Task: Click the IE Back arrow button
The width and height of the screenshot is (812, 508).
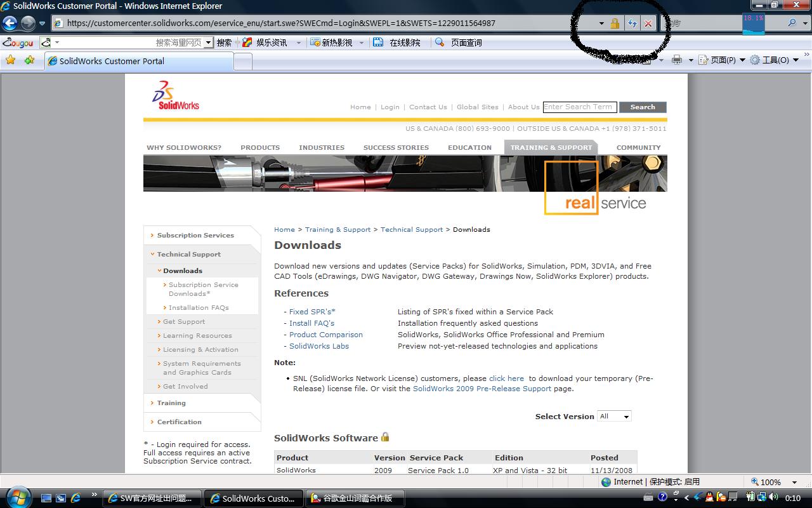Action: [10, 23]
